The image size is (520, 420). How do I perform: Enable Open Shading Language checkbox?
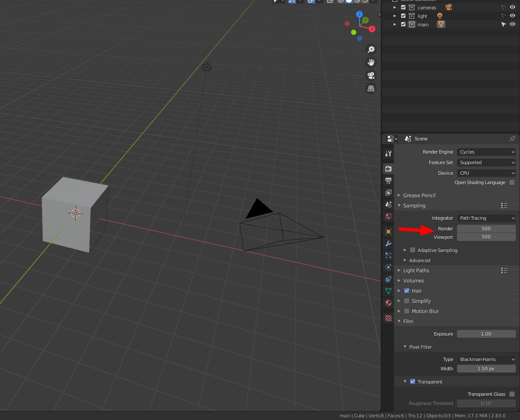point(512,182)
